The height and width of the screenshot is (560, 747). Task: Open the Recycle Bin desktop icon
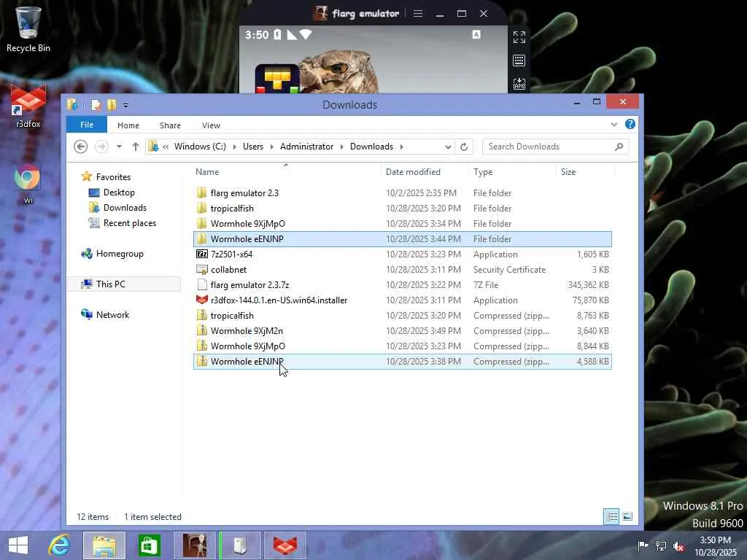coord(28,29)
